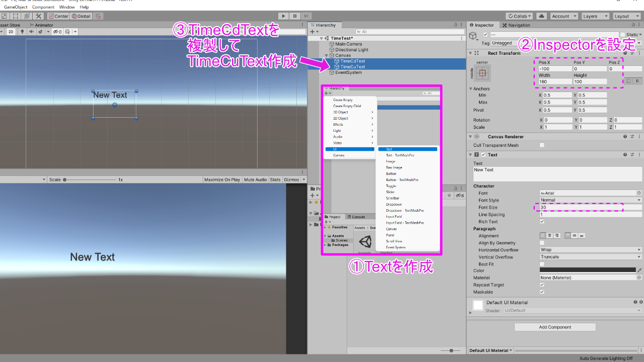Screen dimensions: 644x362
Task: Open Font object picker circle
Action: tap(639, 193)
